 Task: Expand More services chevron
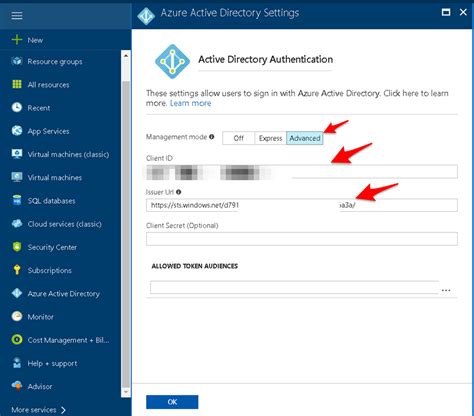coord(63,410)
